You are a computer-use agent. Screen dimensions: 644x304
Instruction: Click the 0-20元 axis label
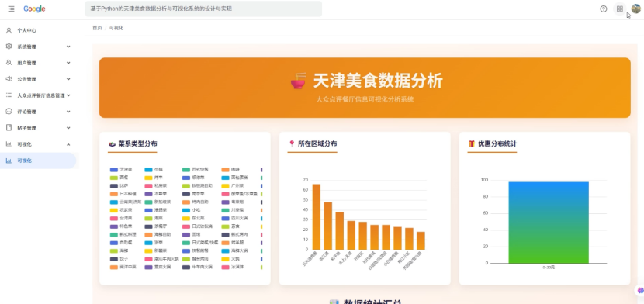click(549, 268)
